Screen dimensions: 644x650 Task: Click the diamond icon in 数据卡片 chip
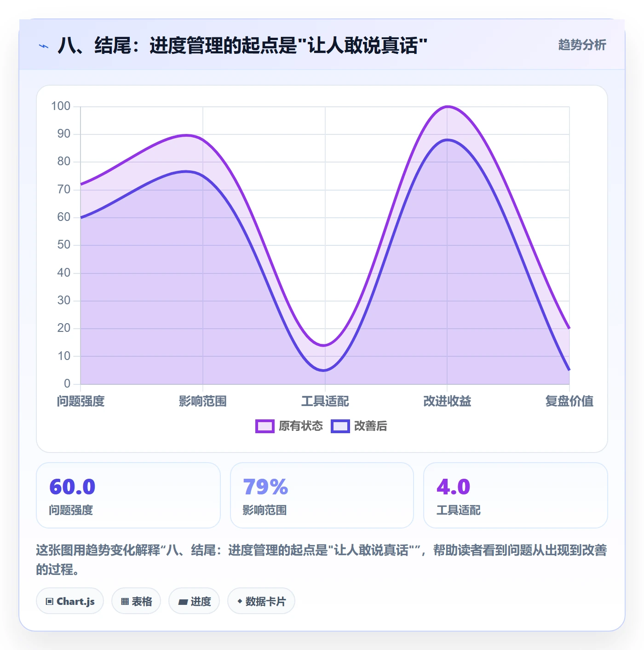240,601
